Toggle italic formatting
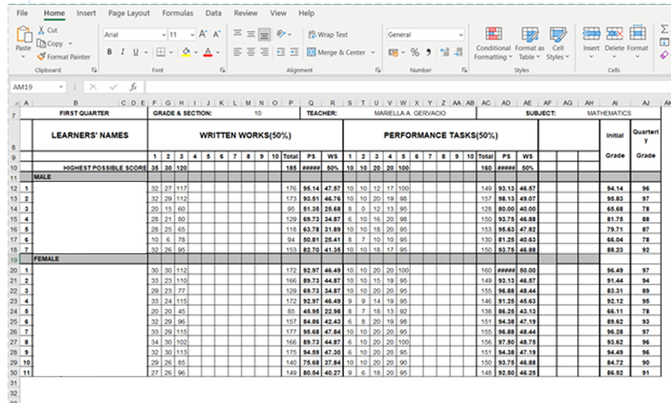 pos(122,52)
